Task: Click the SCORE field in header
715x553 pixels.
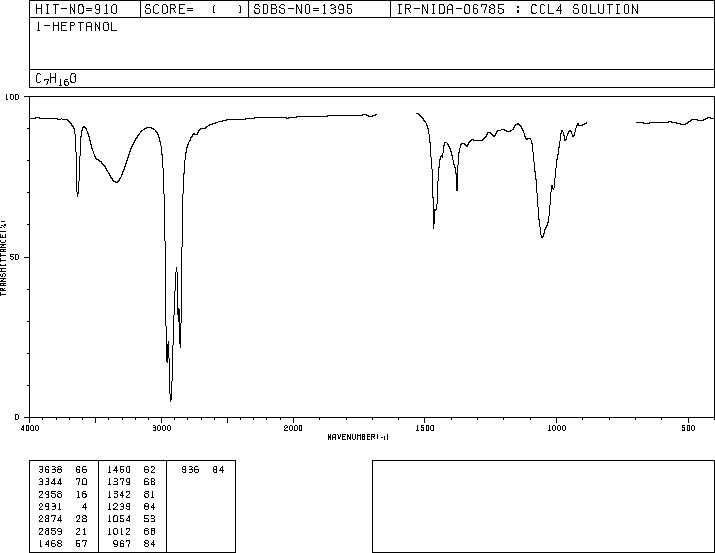Action: point(194,9)
